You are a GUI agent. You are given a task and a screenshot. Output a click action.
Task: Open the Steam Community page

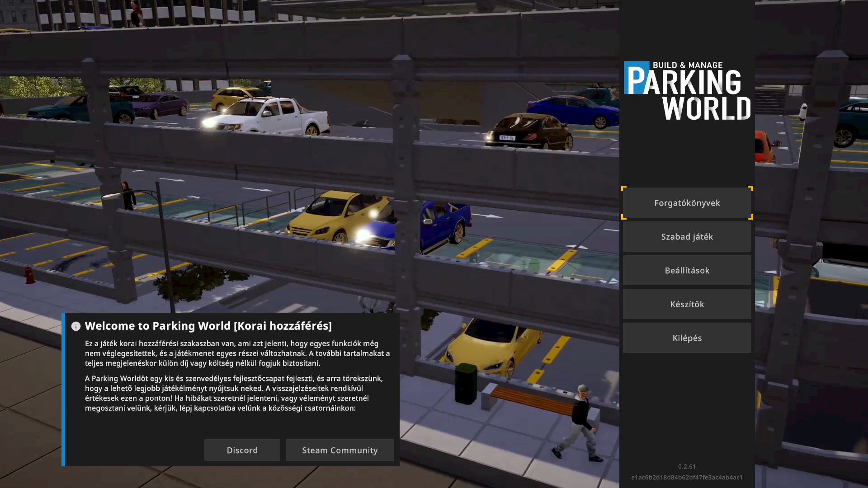click(x=340, y=450)
